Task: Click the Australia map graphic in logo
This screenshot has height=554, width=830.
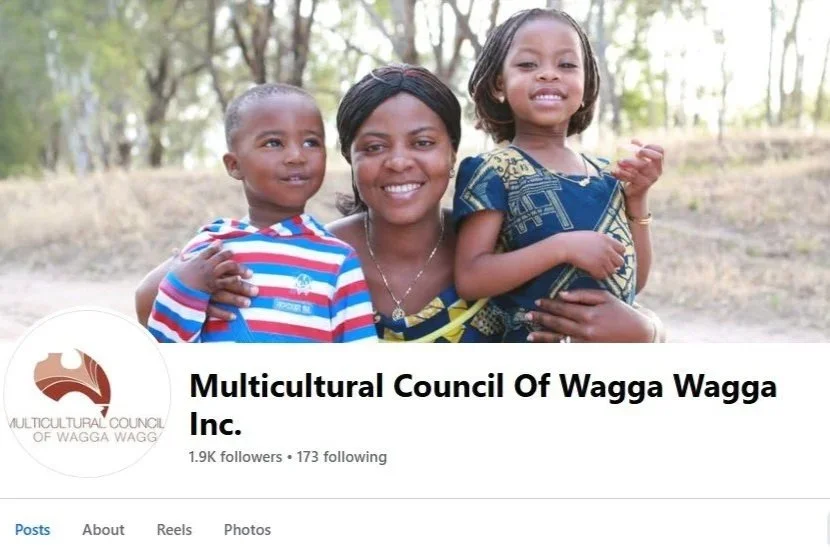Action: (x=73, y=381)
